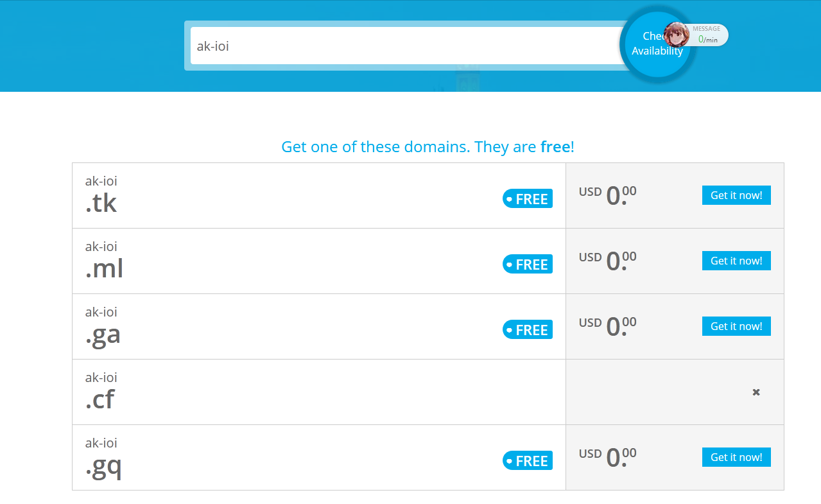Click the unavailable X icon for .cf

(x=756, y=392)
